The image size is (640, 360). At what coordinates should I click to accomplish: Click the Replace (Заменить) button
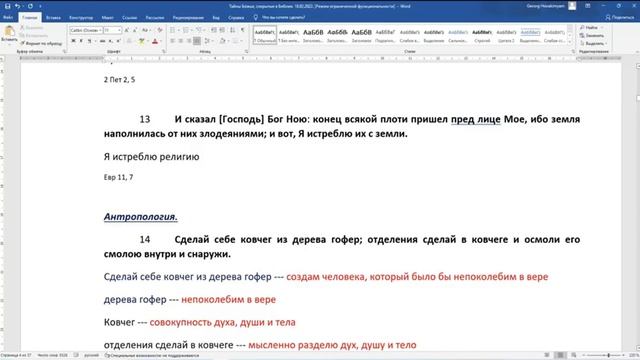[591, 36]
